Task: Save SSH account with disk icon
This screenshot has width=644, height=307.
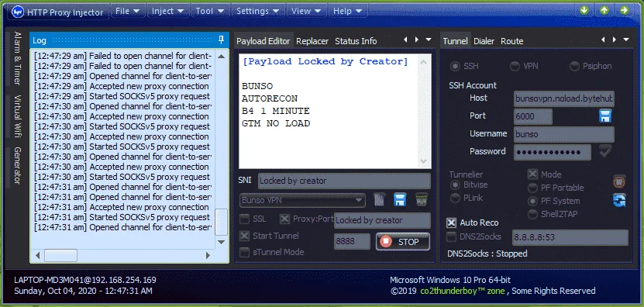Action: 605,116
